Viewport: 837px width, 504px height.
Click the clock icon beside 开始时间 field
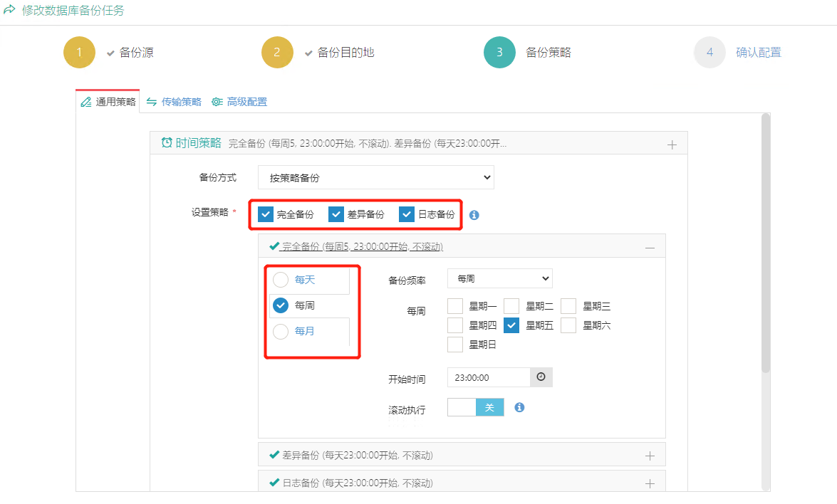541,377
